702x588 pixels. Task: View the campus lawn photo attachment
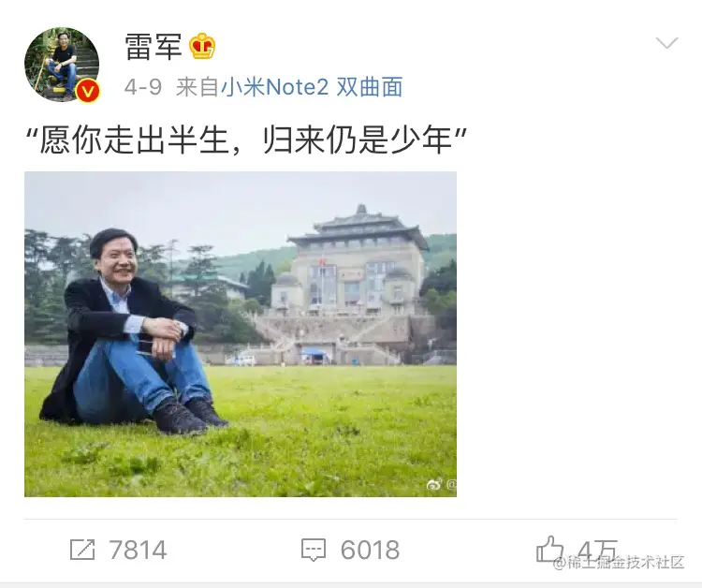[241, 334]
